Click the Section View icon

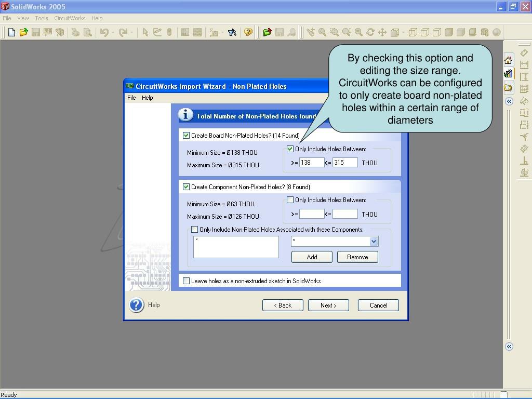pos(485,32)
